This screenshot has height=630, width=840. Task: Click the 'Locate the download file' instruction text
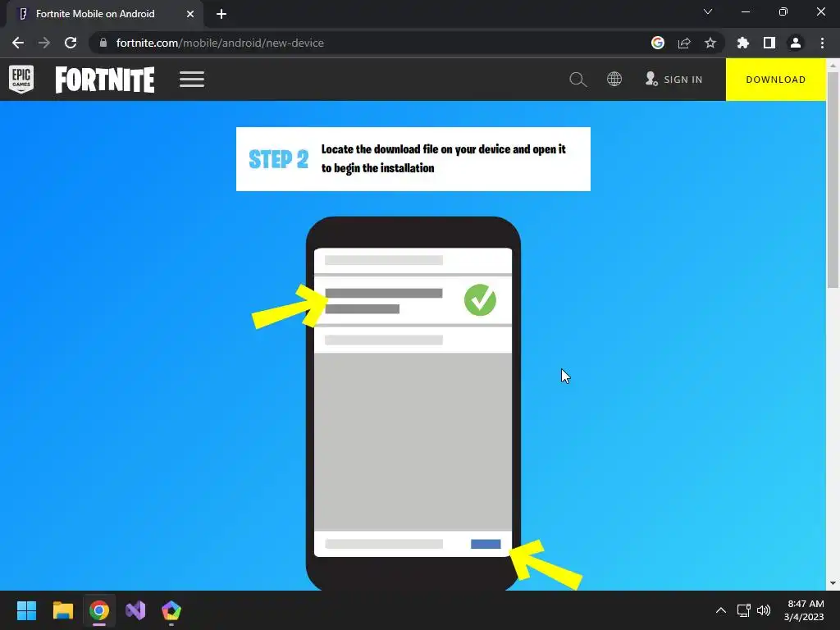point(444,158)
